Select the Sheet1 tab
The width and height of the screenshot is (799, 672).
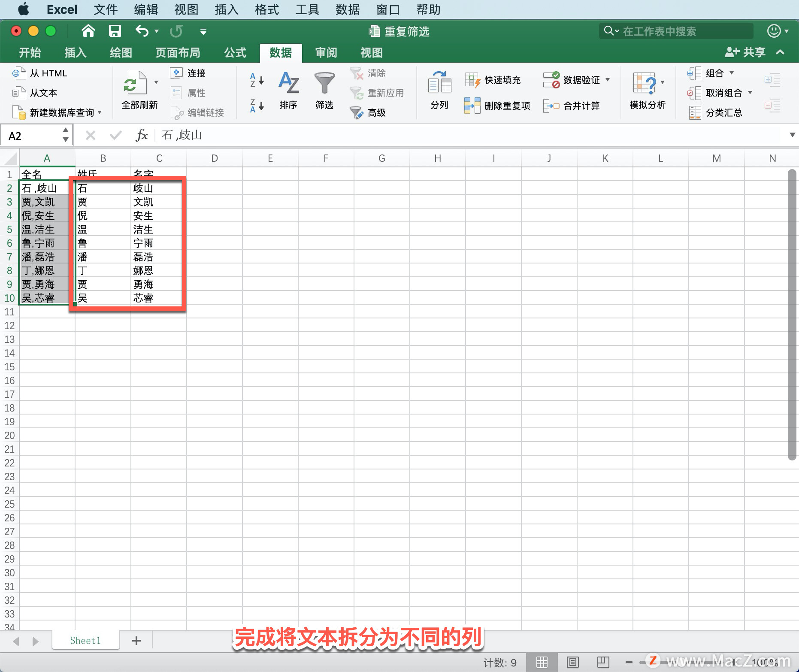pyautogui.click(x=85, y=640)
